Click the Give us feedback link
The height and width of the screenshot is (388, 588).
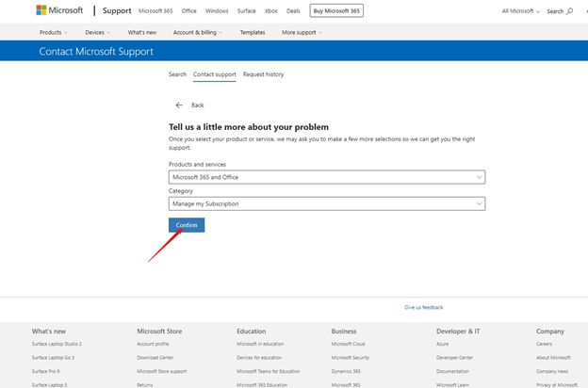coord(424,307)
